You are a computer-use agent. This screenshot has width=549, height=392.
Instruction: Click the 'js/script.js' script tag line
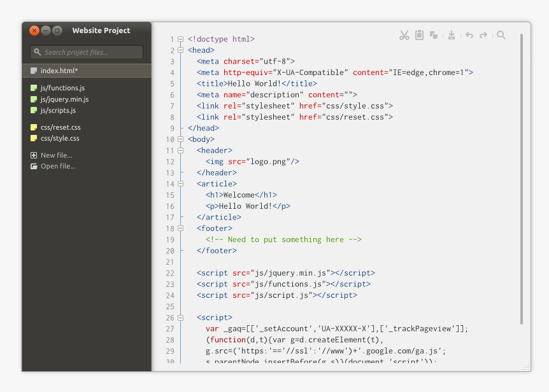coord(277,295)
